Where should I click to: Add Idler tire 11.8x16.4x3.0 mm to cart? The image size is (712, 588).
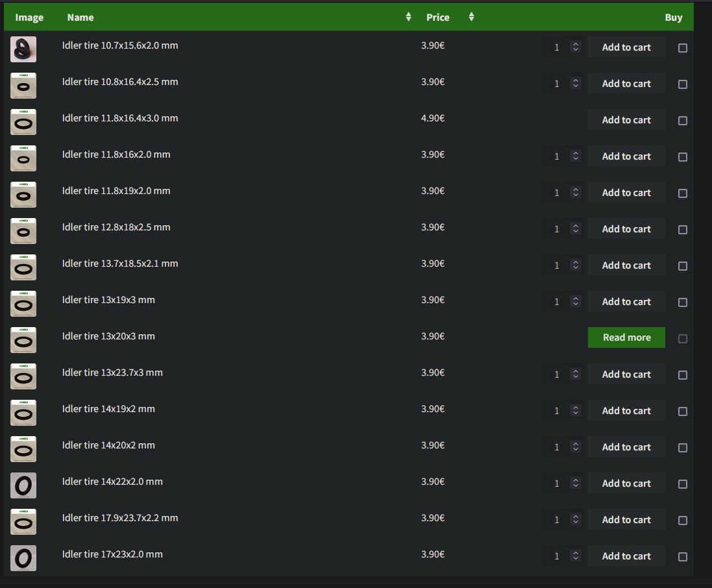(626, 120)
